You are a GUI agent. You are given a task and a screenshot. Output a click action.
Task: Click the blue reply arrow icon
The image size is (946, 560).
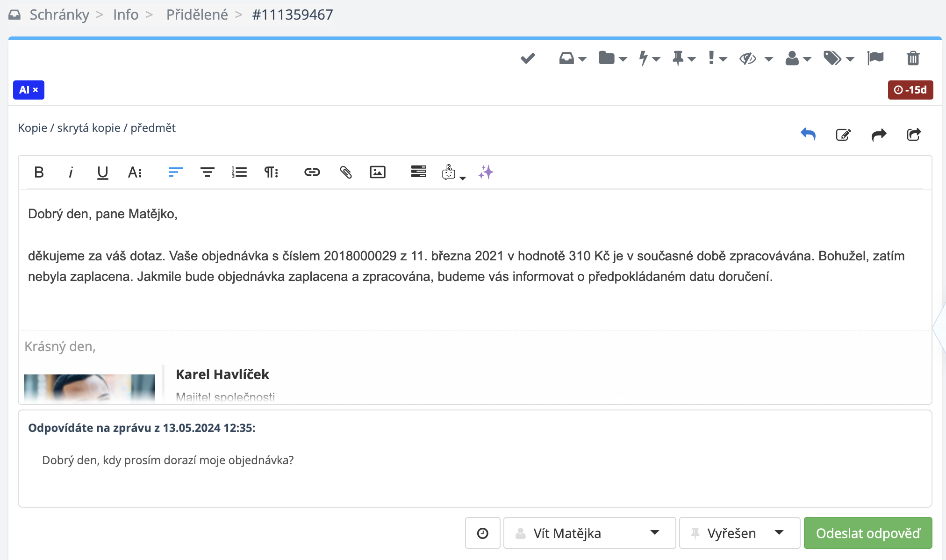(x=808, y=135)
